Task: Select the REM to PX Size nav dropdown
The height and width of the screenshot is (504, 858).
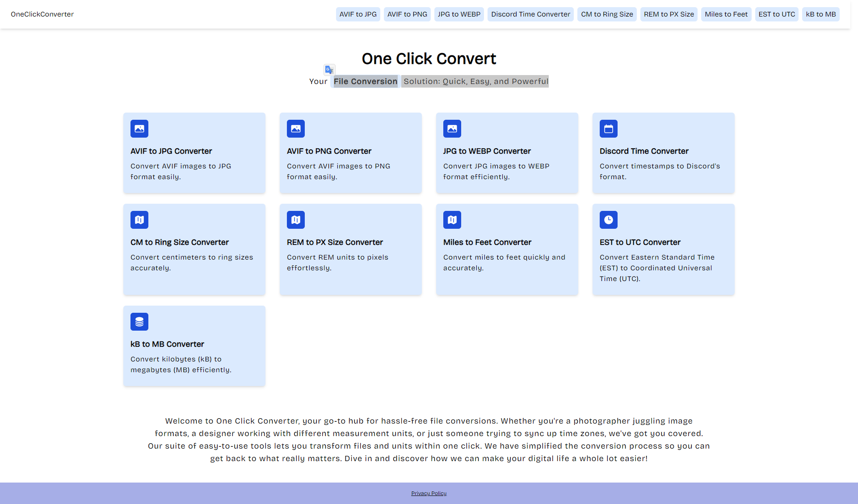Action: pos(669,14)
